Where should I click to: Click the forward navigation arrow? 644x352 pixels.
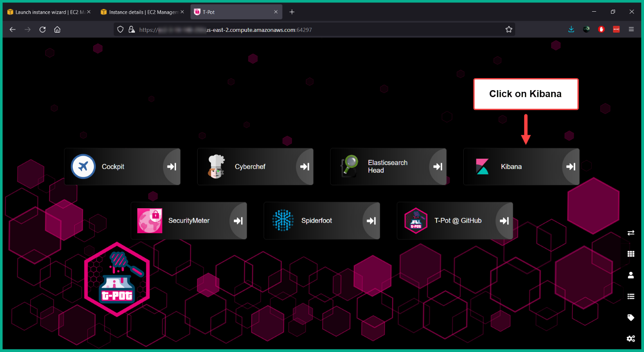[27, 29]
